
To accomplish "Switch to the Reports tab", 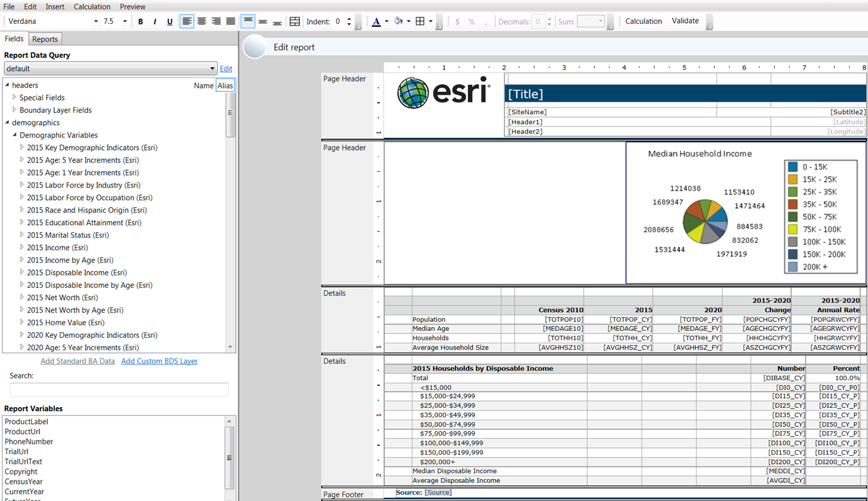I will coord(45,39).
